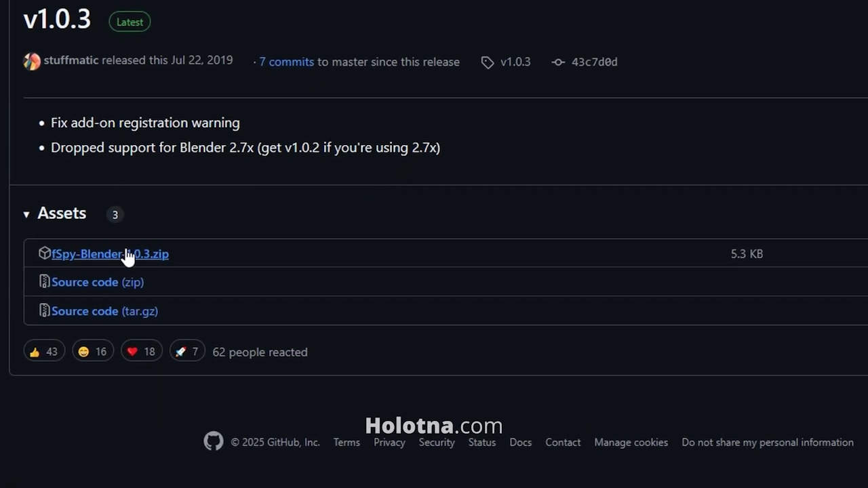Viewport: 868px width, 488px height.
Task: Download Source code (zip)
Action: click(98, 282)
